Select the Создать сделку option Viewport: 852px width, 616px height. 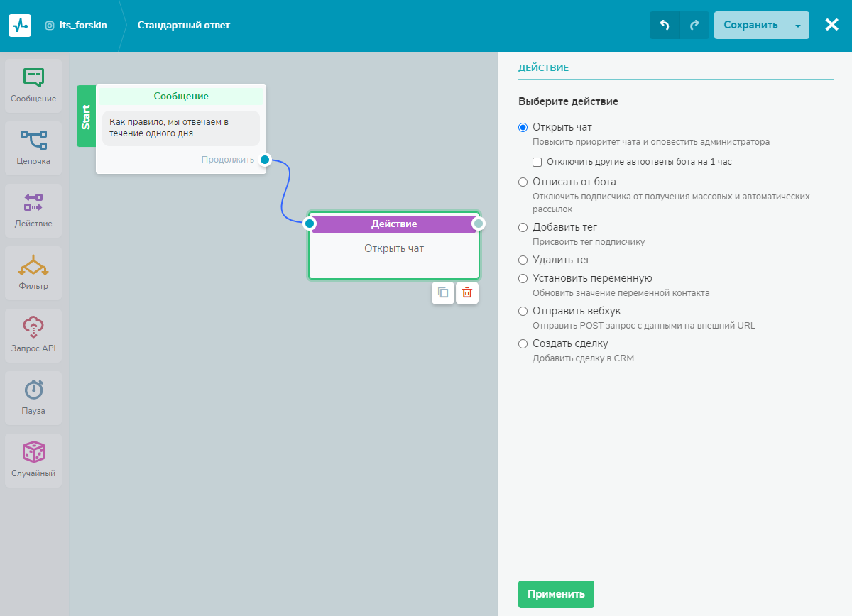coord(523,344)
